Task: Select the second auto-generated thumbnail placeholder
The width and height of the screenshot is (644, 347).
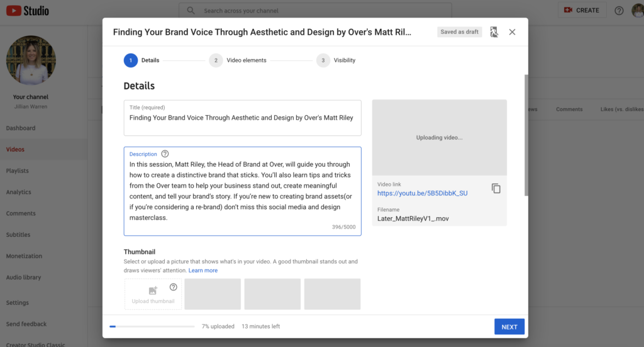Action: pyautogui.click(x=272, y=294)
